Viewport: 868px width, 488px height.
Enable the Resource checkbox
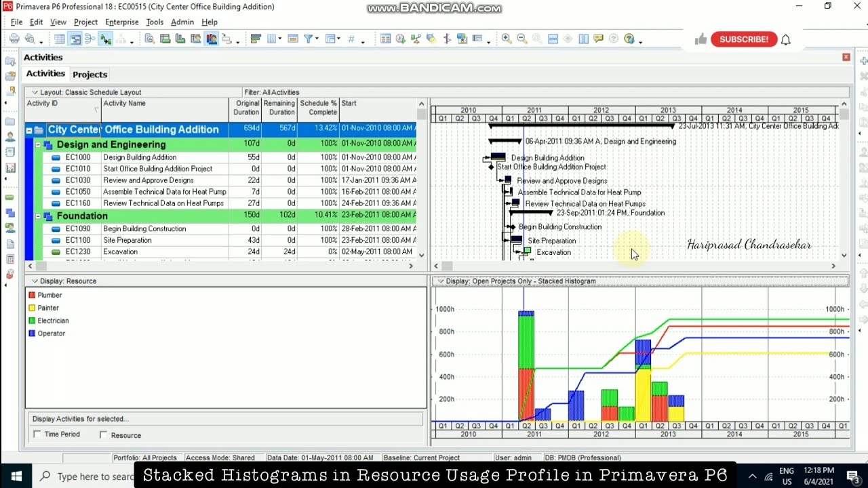(x=104, y=434)
